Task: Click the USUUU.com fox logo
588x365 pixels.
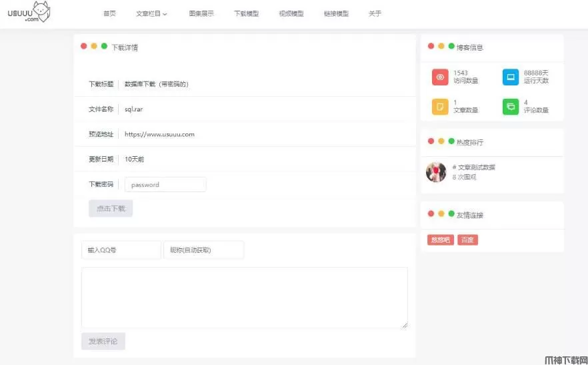Action: click(29, 12)
